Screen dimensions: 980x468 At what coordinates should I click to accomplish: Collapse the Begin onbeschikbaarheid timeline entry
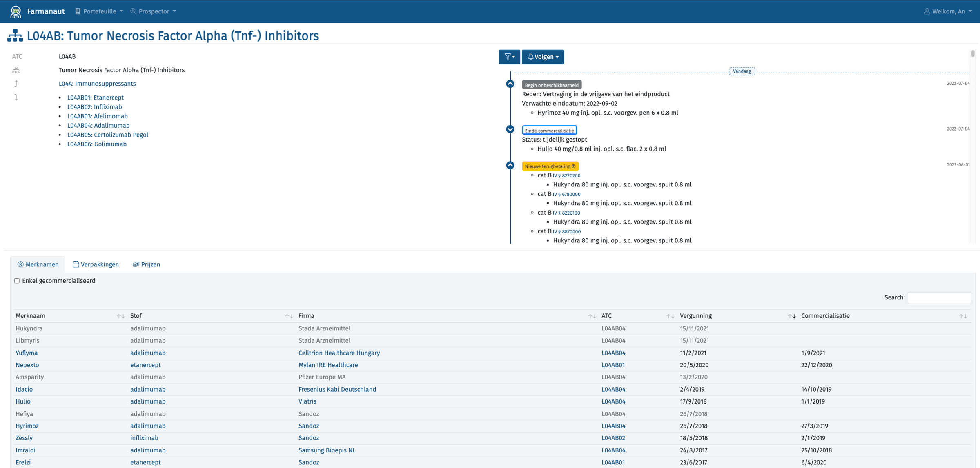[x=510, y=84]
